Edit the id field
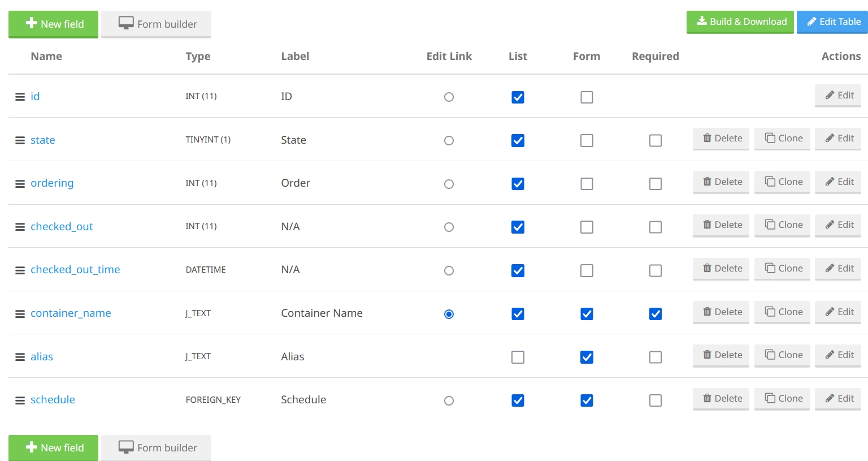This screenshot has width=868, height=461. [x=838, y=96]
